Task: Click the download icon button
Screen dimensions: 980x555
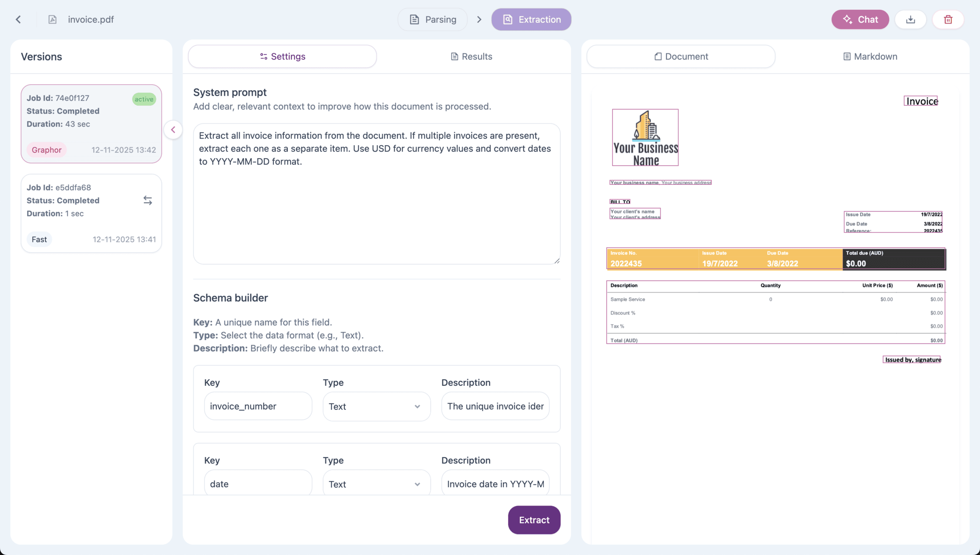Action: (x=911, y=20)
